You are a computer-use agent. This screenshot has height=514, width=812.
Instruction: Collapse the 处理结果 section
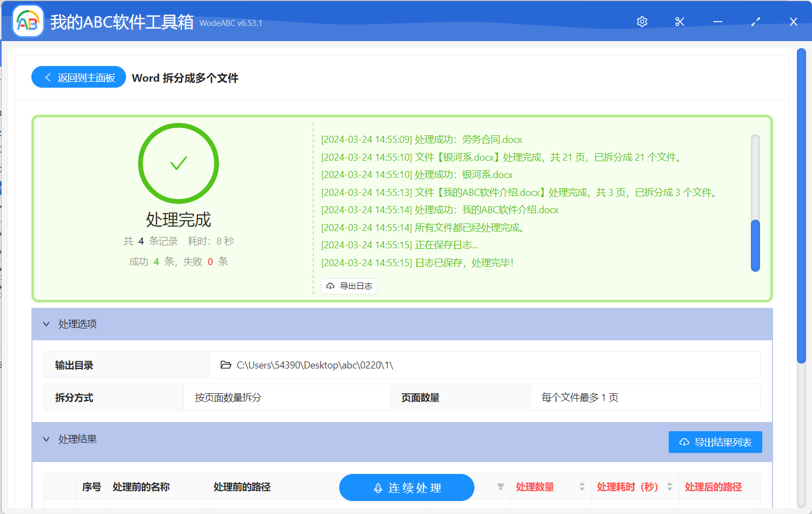pos(47,439)
